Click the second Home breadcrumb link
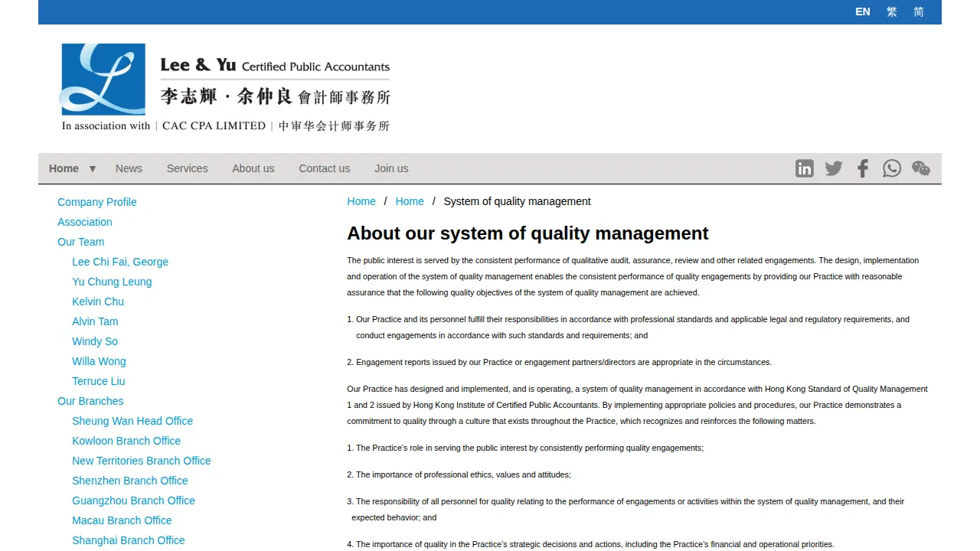The width and height of the screenshot is (980, 551). (x=410, y=201)
